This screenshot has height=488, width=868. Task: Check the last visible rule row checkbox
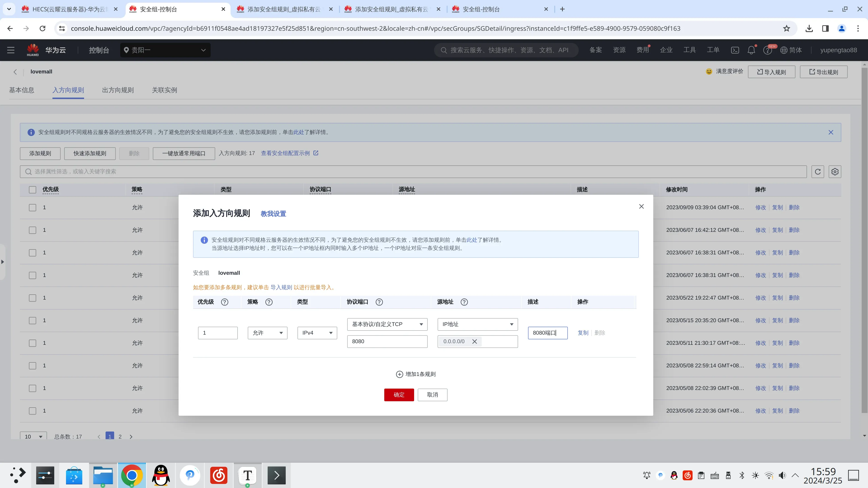click(x=32, y=411)
